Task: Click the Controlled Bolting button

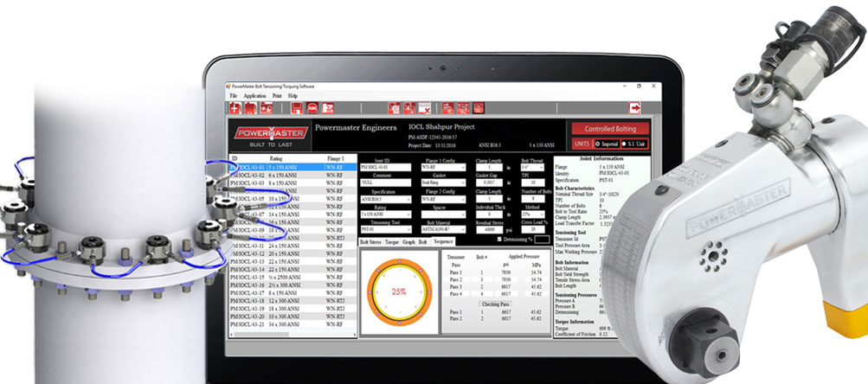Action: tap(610, 129)
